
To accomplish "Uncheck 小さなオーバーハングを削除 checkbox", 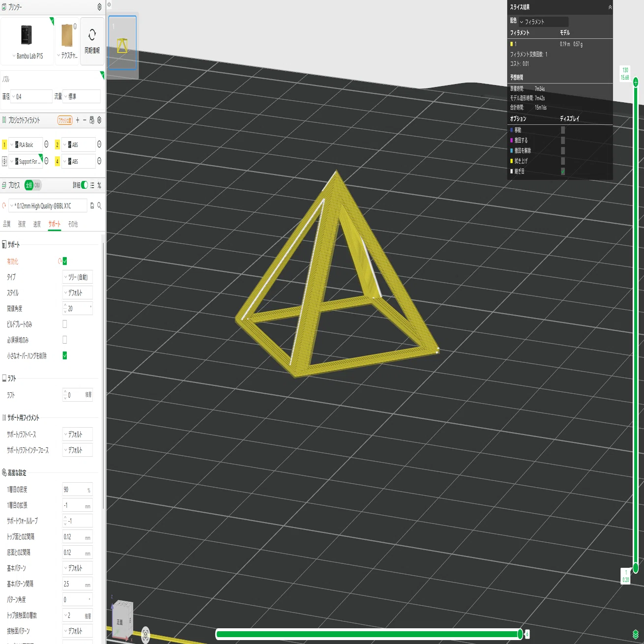I will click(65, 355).
